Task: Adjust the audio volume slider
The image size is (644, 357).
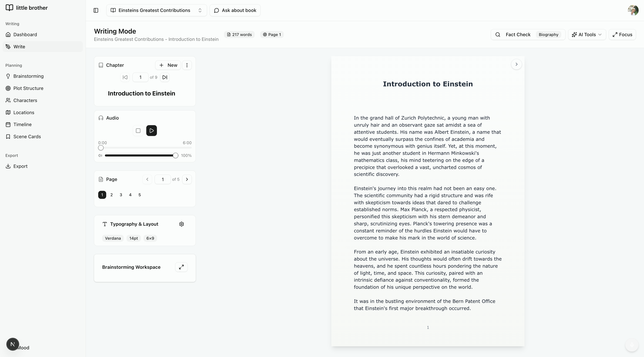Action: [175, 156]
